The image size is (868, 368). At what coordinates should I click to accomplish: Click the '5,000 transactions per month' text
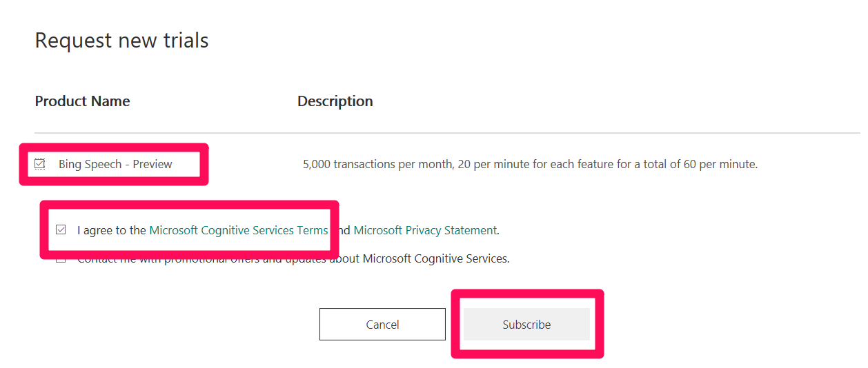377,164
